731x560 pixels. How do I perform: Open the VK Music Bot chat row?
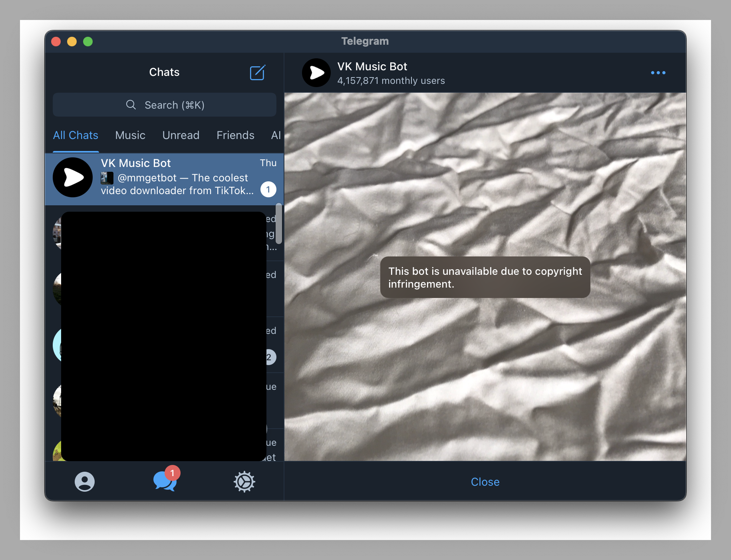(x=165, y=179)
